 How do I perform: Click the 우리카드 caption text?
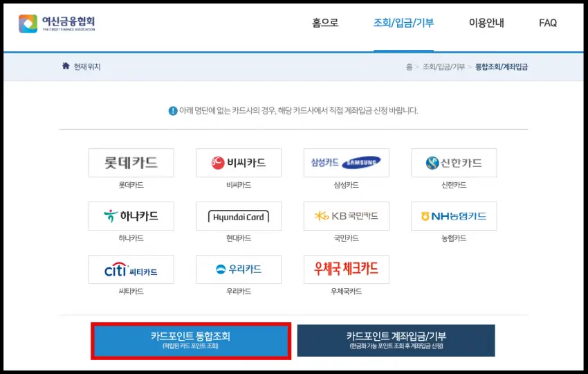pyautogui.click(x=239, y=292)
